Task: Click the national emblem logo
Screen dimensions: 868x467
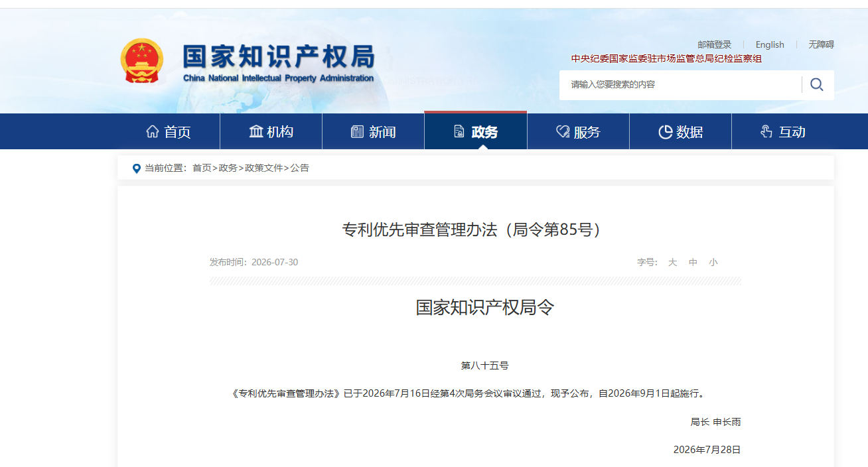Action: pos(141,61)
